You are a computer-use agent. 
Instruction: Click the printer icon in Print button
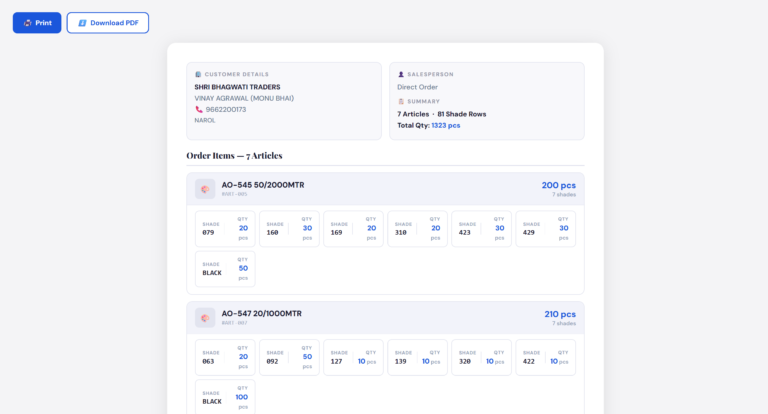point(27,23)
